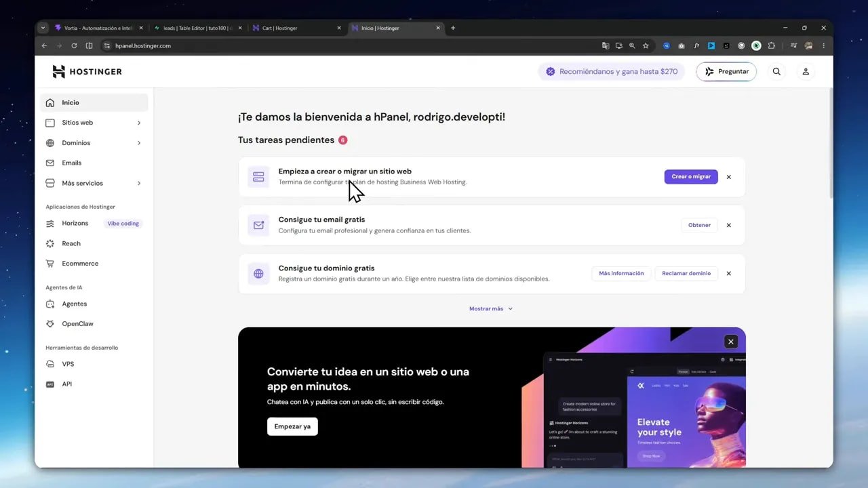Click the Reach sidebar icon
The height and width of the screenshot is (488, 868).
click(x=50, y=243)
